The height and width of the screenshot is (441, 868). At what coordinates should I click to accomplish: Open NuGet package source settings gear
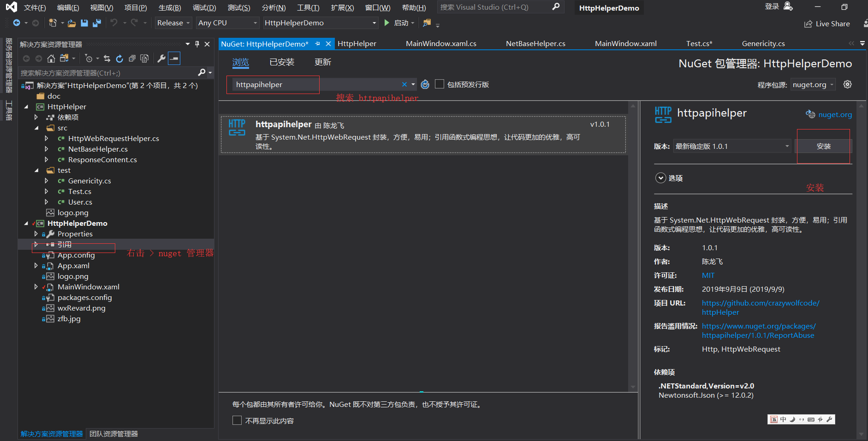point(847,84)
